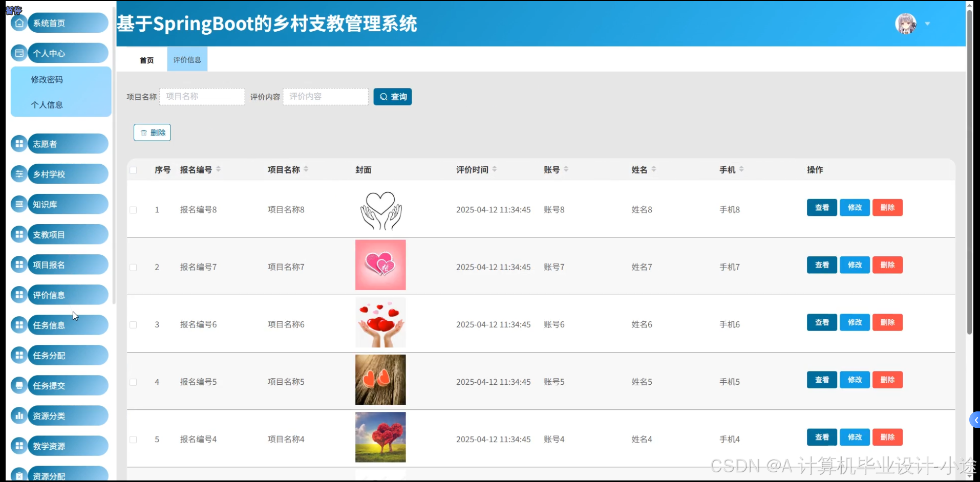Screen dimensions: 980x482
Task: Expand the dropdown arrow next to avatar
Action: [x=927, y=24]
